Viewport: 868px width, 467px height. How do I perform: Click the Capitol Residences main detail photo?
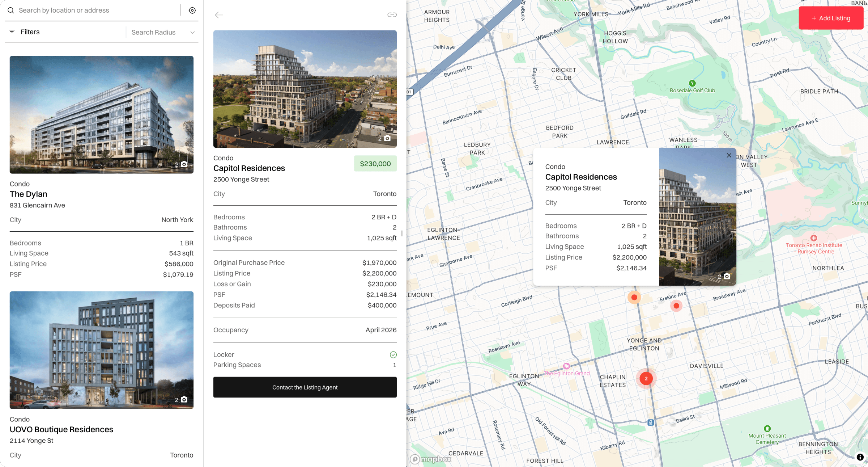[305, 89]
